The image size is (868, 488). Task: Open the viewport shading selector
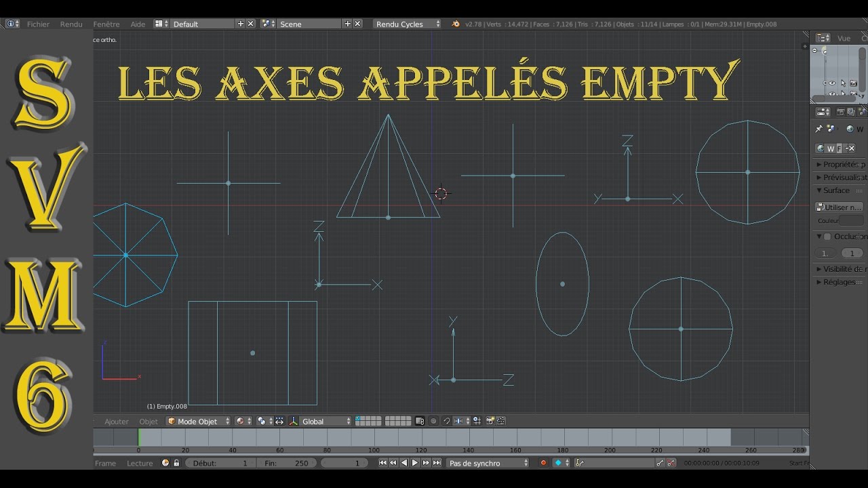(243, 422)
